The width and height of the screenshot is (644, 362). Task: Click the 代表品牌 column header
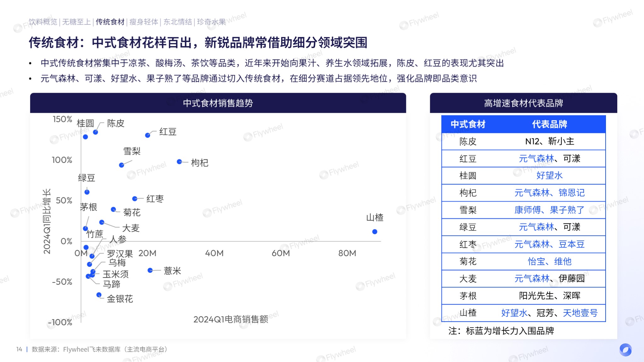[x=549, y=124]
